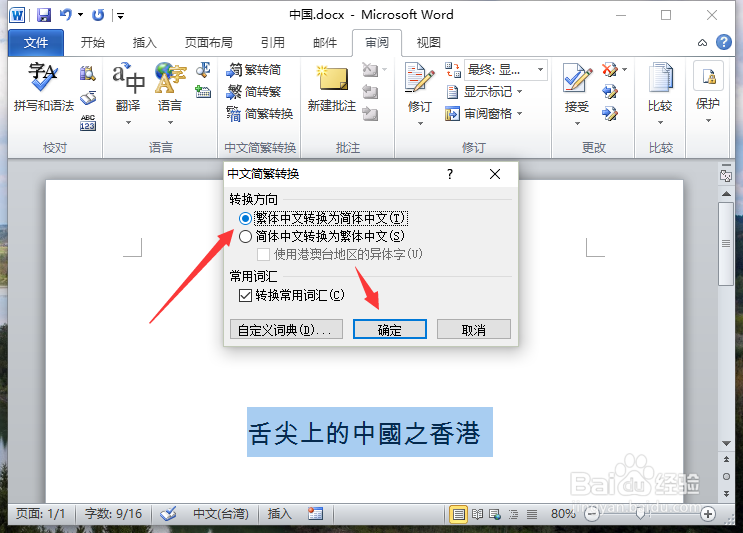Viewport: 743px width, 533px height.
Task: Click the next comment icon
Action: tap(370, 114)
